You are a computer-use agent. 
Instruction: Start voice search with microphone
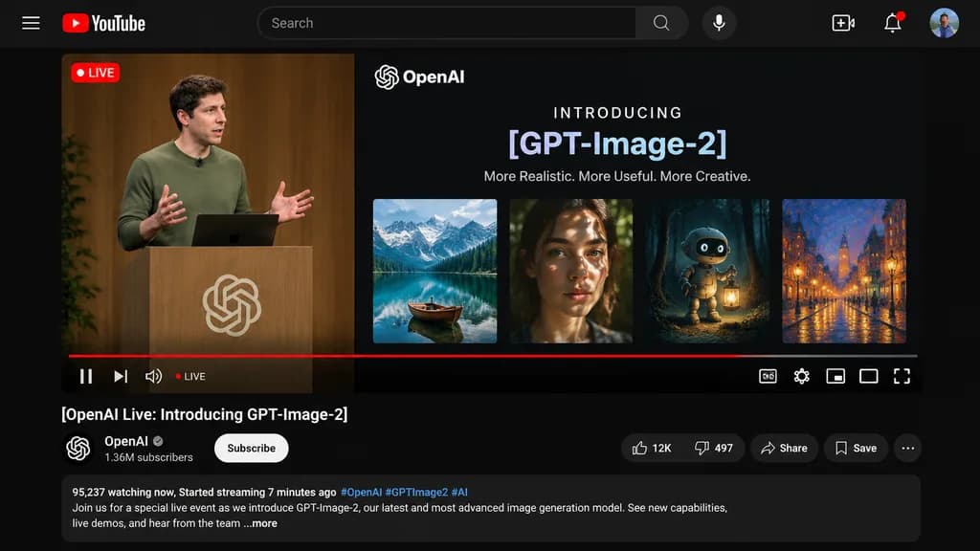pos(719,23)
